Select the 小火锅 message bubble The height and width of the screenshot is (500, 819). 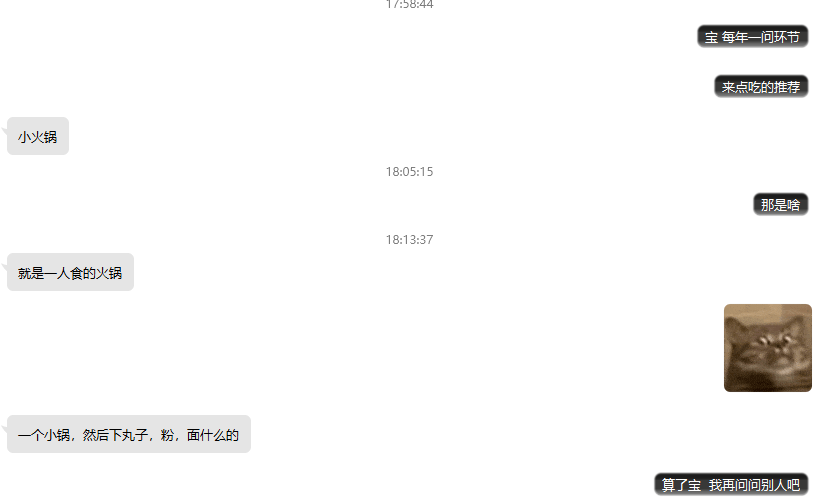[38, 136]
